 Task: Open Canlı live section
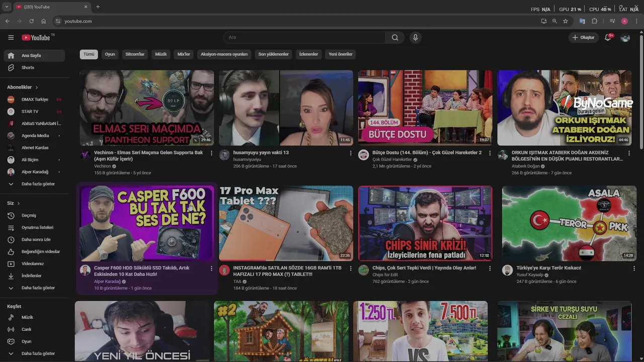tap(33, 329)
